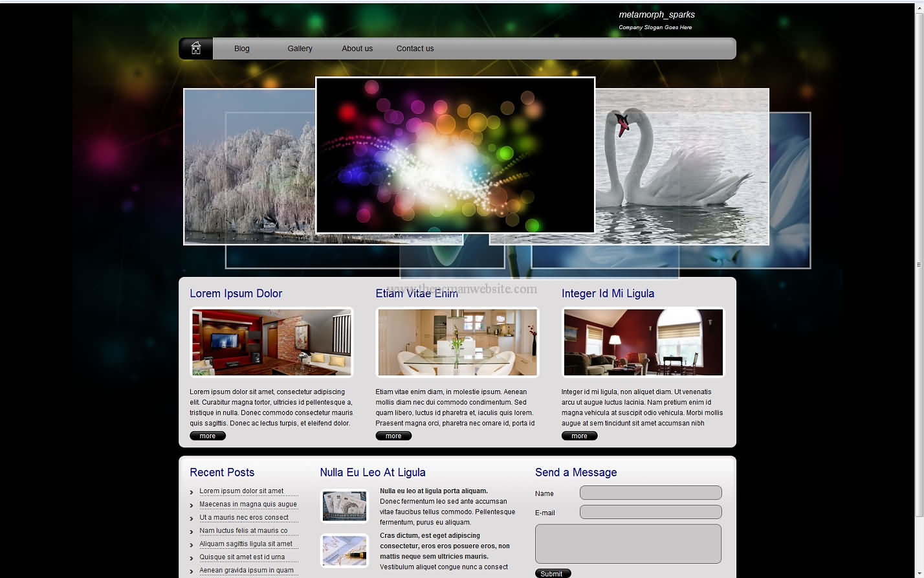Open recent post Ut a mauris nec eros consect
Image resolution: width=924 pixels, height=578 pixels.
click(x=244, y=517)
